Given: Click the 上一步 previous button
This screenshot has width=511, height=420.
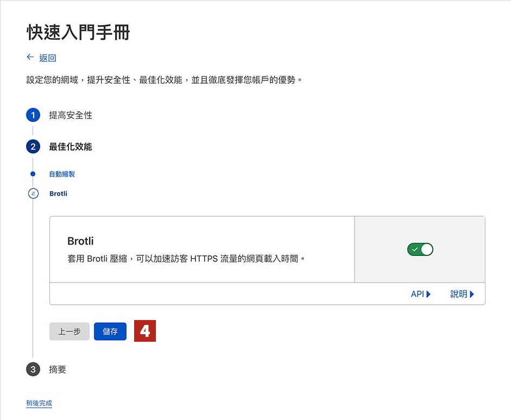Looking at the screenshot, I should (70, 331).
